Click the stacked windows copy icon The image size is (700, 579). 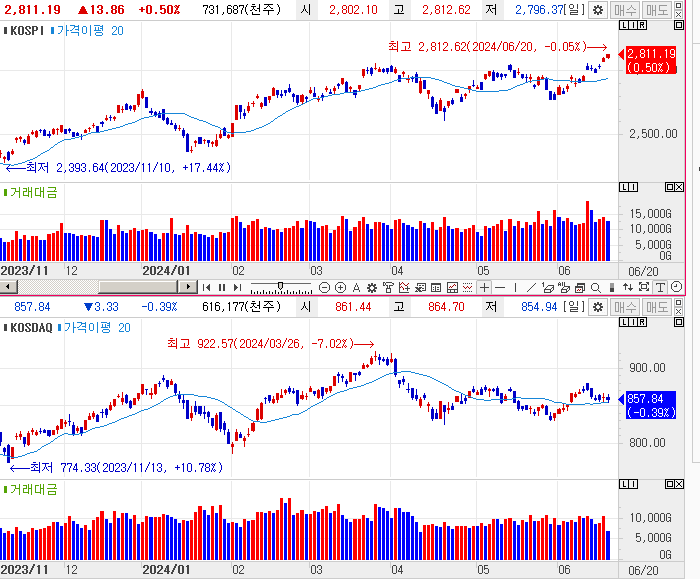580,287
